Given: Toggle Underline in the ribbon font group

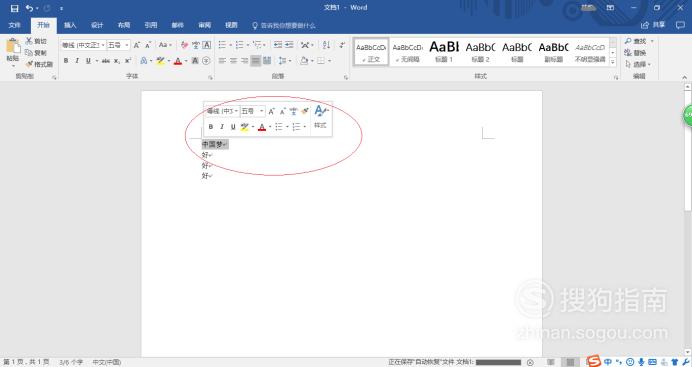Looking at the screenshot, I should point(88,61).
